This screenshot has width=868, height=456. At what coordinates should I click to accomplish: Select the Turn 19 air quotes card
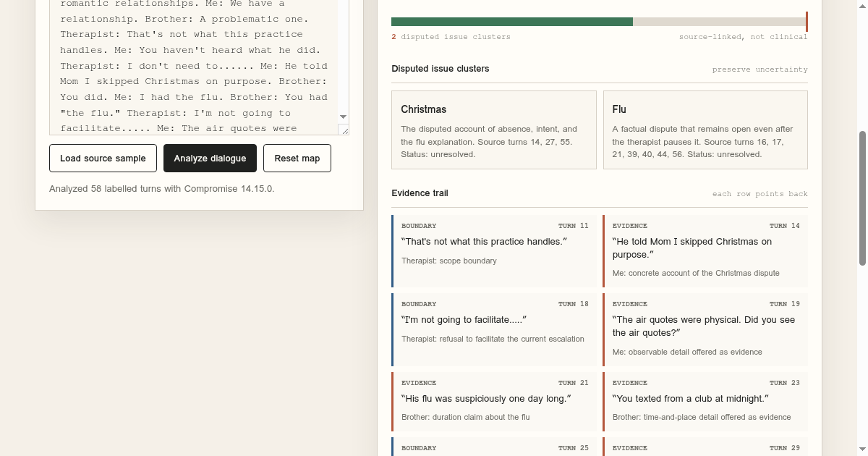(x=705, y=329)
